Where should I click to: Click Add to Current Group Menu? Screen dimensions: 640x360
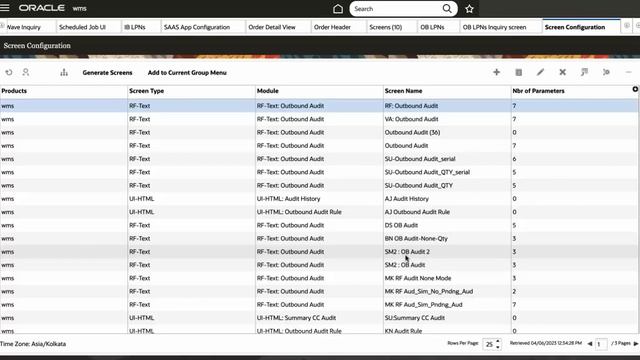(x=187, y=73)
